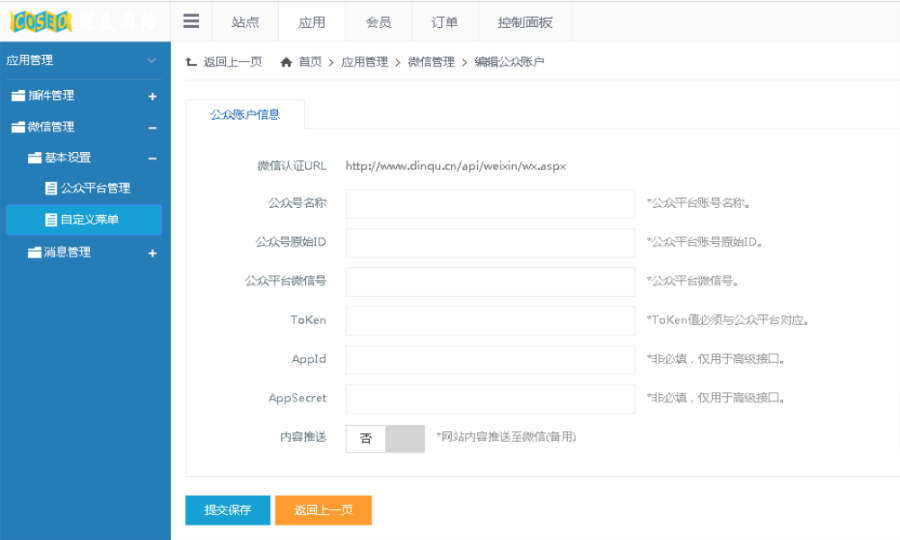Click the 返回上一页 link in breadcrumb bar

click(x=233, y=62)
